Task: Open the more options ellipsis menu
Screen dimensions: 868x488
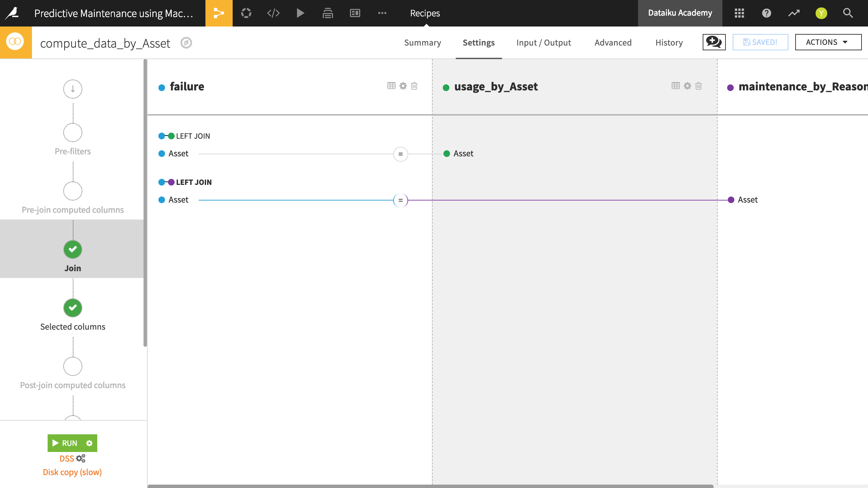Action: coord(382,13)
